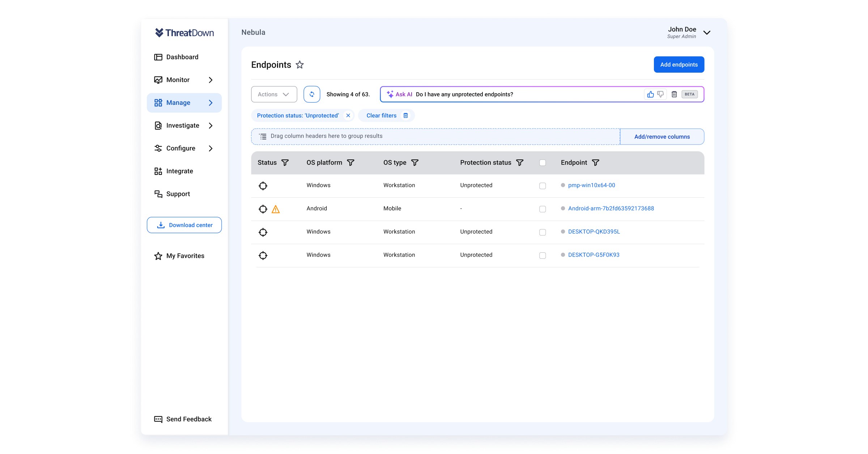
Task: Open endpoint DESKTOP-QKD395L
Action: (594, 232)
